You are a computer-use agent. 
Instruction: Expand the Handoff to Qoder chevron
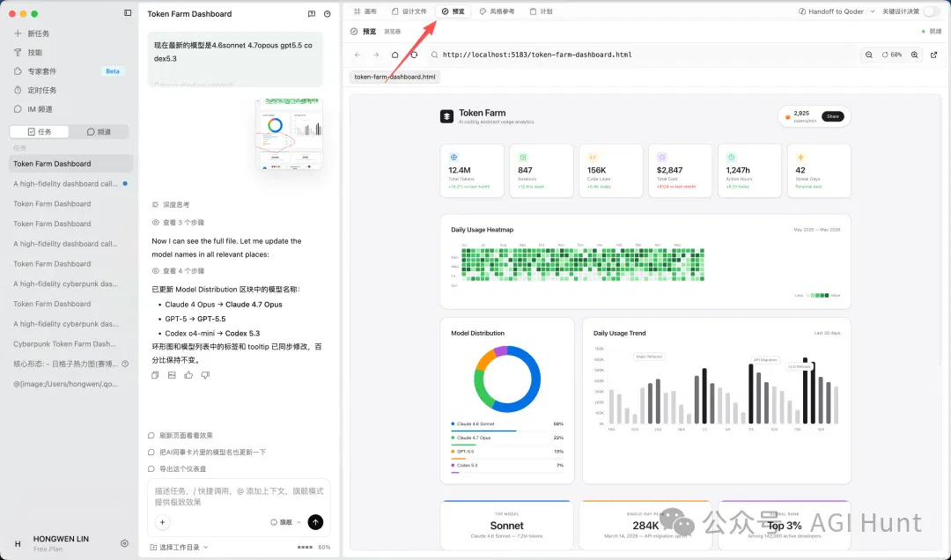pos(872,11)
